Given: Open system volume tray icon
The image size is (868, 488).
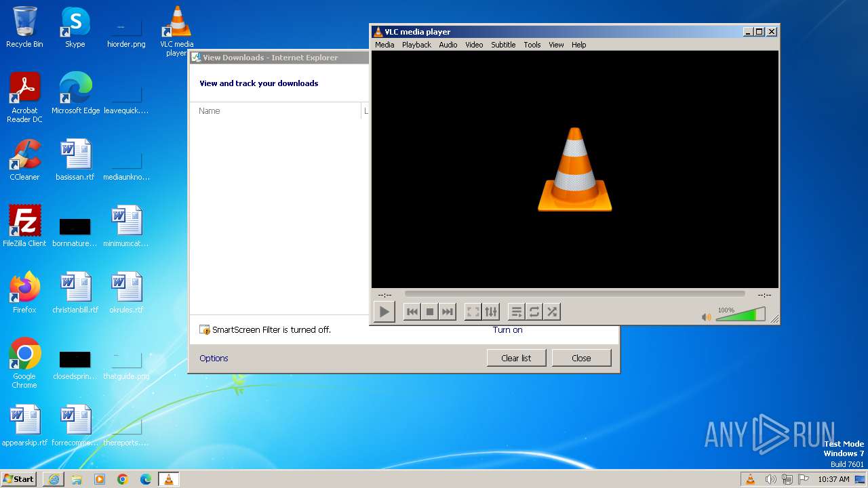Looking at the screenshot, I should click(771, 479).
